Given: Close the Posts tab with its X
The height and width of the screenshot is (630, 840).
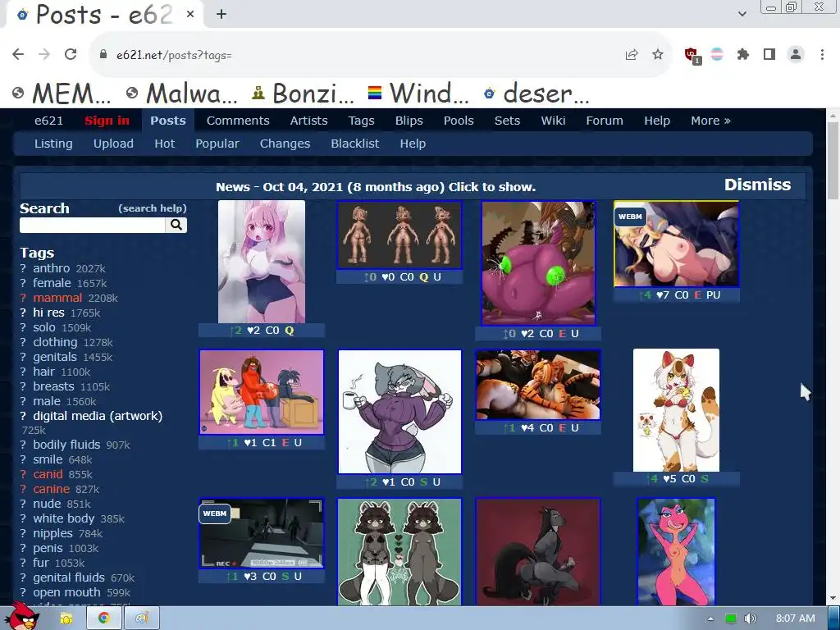Looking at the screenshot, I should tap(190, 15).
